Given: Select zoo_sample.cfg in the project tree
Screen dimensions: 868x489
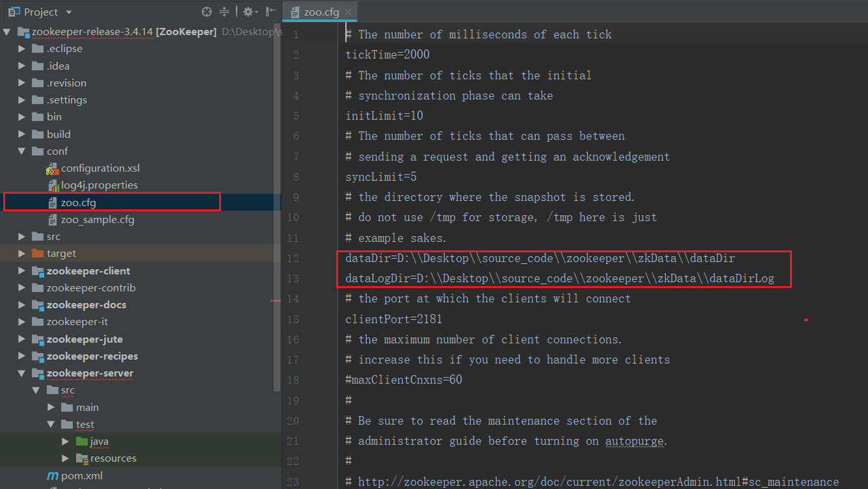Looking at the screenshot, I should [x=98, y=220].
